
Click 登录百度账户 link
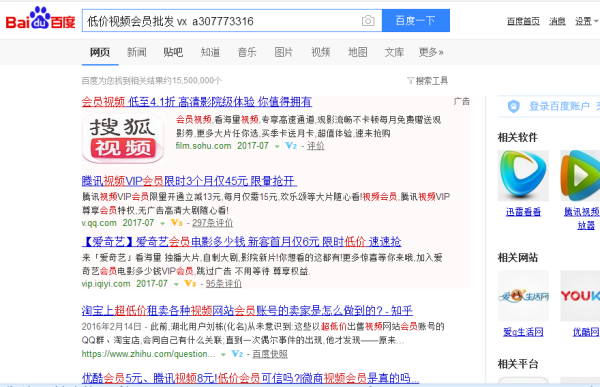pos(559,106)
